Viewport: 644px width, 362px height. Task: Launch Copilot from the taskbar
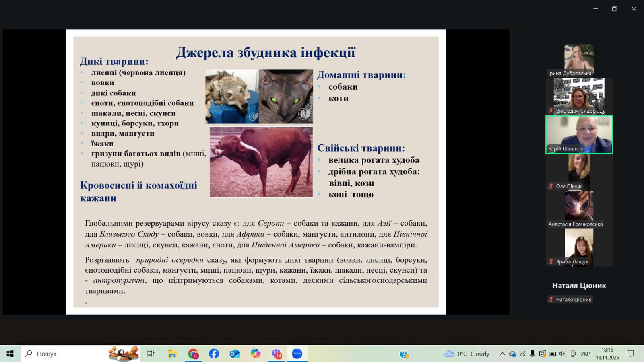[x=256, y=354]
